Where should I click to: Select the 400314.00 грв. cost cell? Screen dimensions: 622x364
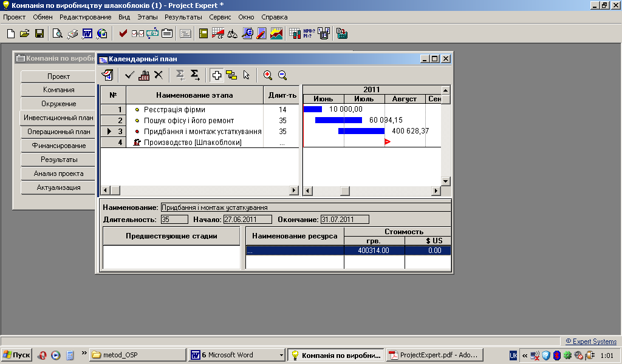[x=374, y=251]
